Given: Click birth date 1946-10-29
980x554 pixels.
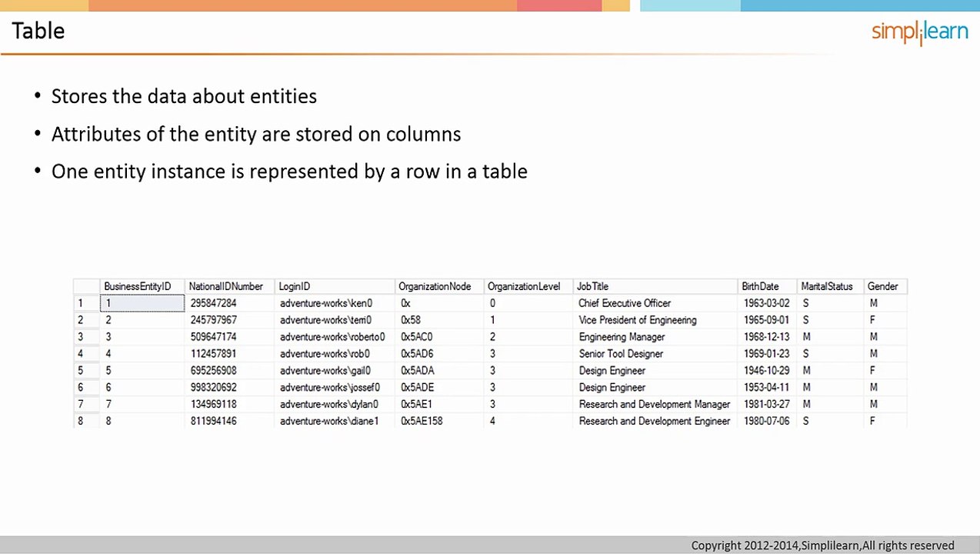Looking at the screenshot, I should (766, 371).
